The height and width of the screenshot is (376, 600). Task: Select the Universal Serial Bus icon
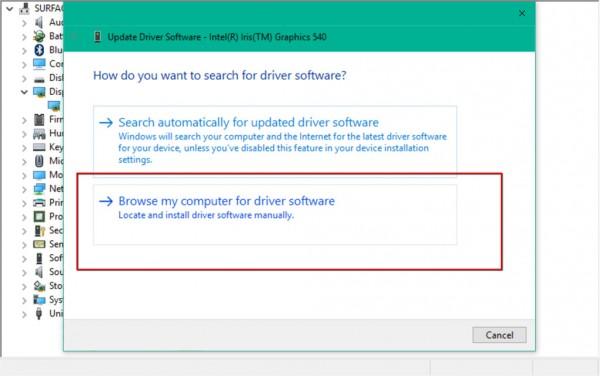39,314
